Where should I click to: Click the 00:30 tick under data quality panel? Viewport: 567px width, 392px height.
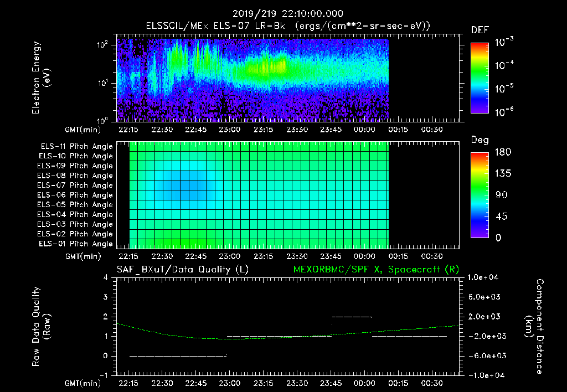[432, 383]
